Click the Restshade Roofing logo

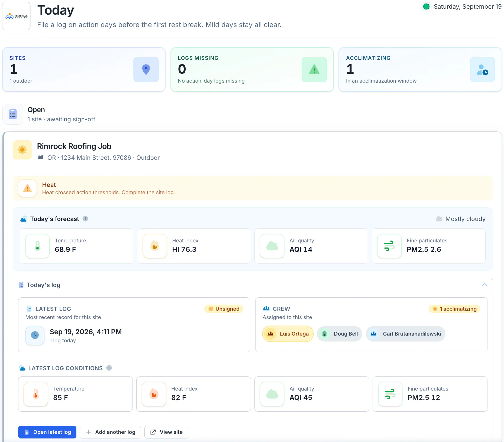(16, 16)
